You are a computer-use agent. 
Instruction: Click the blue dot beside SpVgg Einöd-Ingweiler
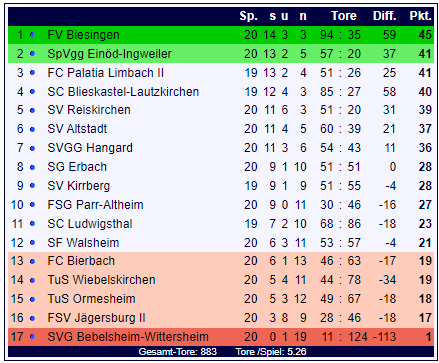tap(32, 53)
